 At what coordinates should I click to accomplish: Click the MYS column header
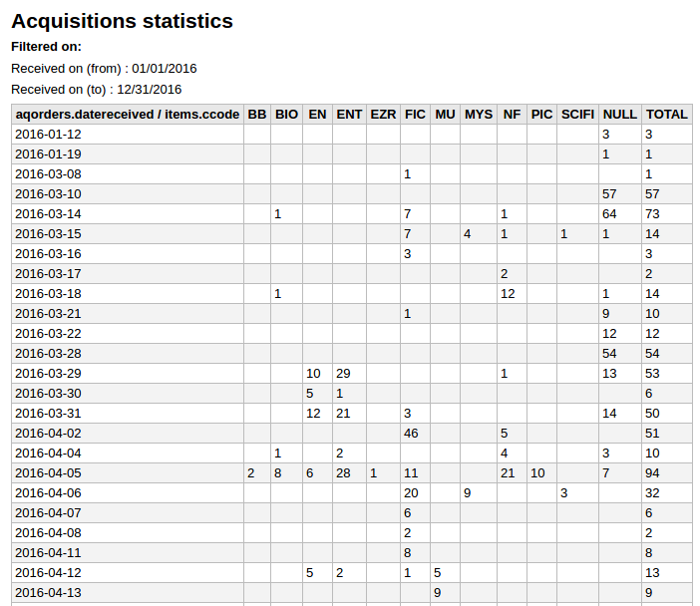(x=479, y=115)
